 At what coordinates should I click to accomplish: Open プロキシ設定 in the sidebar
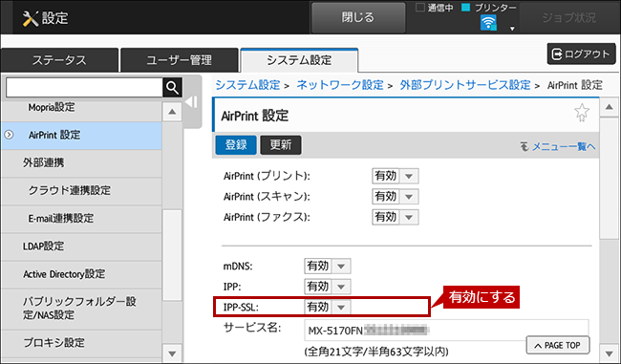[x=81, y=343]
